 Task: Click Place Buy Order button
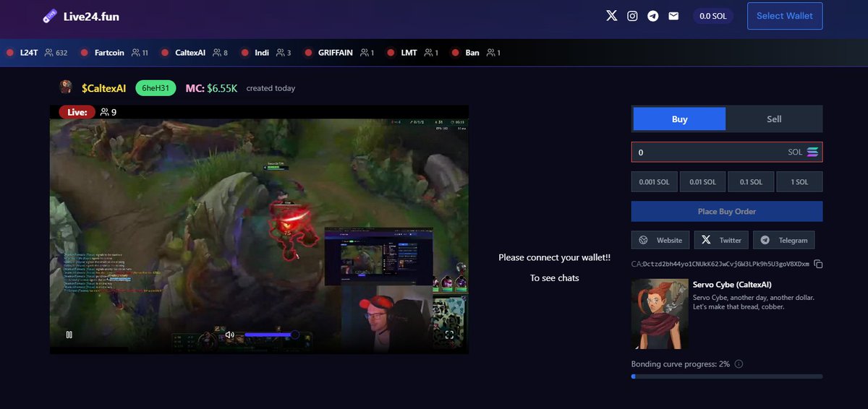coord(727,212)
